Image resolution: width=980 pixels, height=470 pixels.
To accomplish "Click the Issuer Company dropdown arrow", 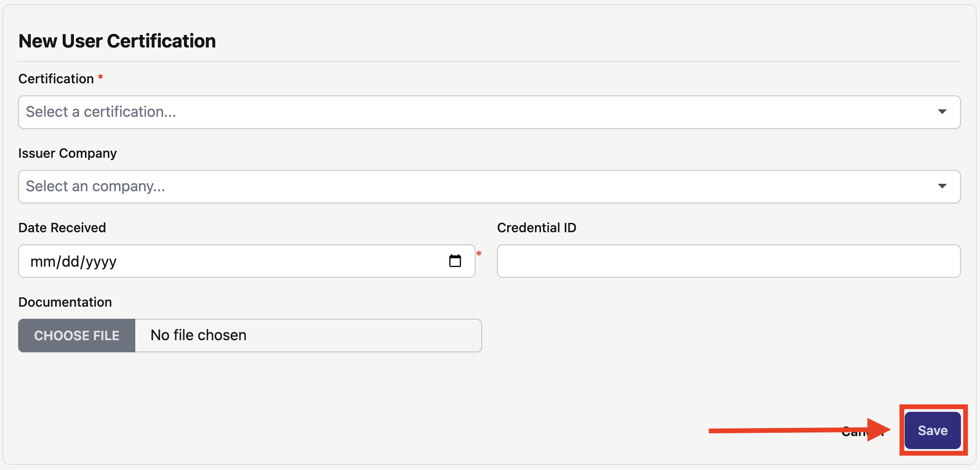I will (942, 186).
